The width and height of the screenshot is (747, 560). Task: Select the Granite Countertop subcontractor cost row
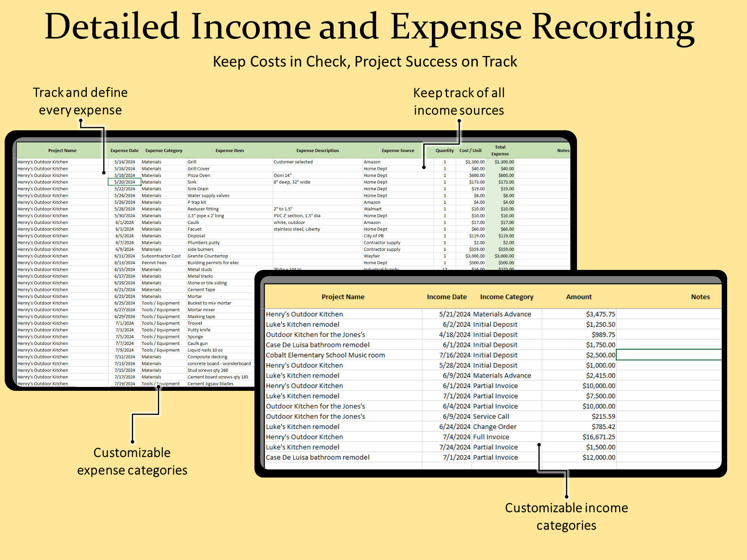coord(208,256)
